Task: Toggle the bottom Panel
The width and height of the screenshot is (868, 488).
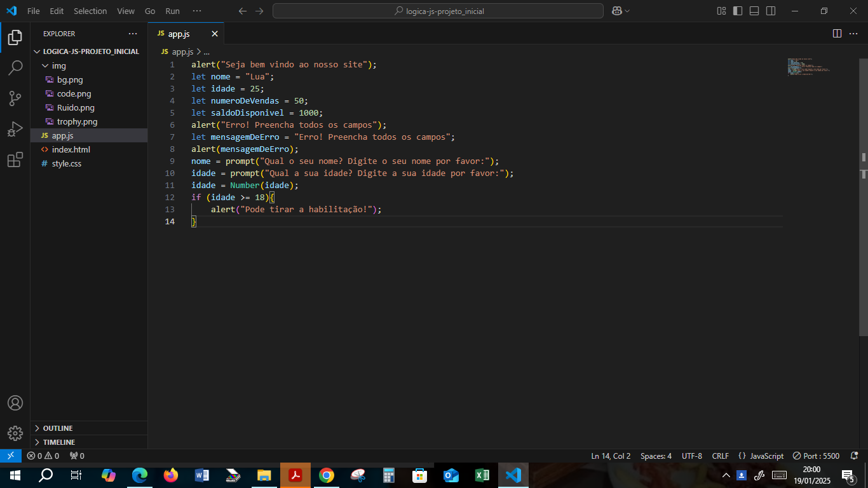Action: click(754, 11)
